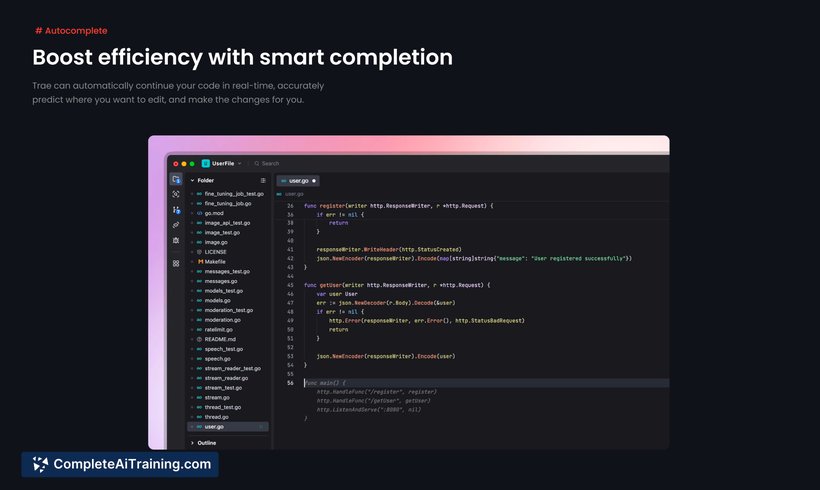Click the ghost suggestion func main() line
Screen dimensions: 820x490
325,383
